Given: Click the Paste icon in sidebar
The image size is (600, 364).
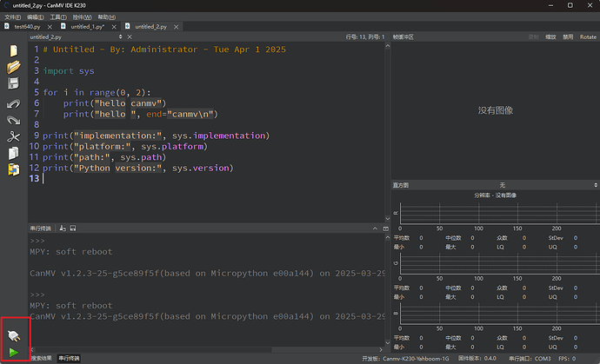Looking at the screenshot, I should tap(13, 169).
